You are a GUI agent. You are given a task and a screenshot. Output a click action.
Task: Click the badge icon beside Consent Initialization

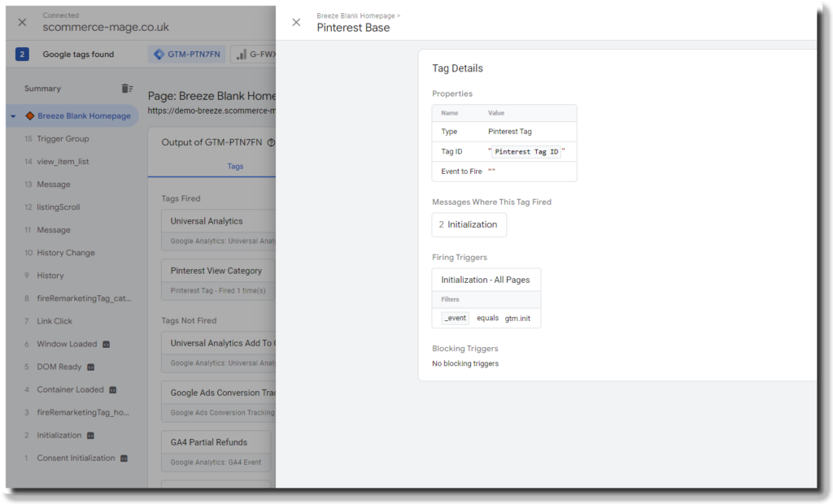coord(124,458)
